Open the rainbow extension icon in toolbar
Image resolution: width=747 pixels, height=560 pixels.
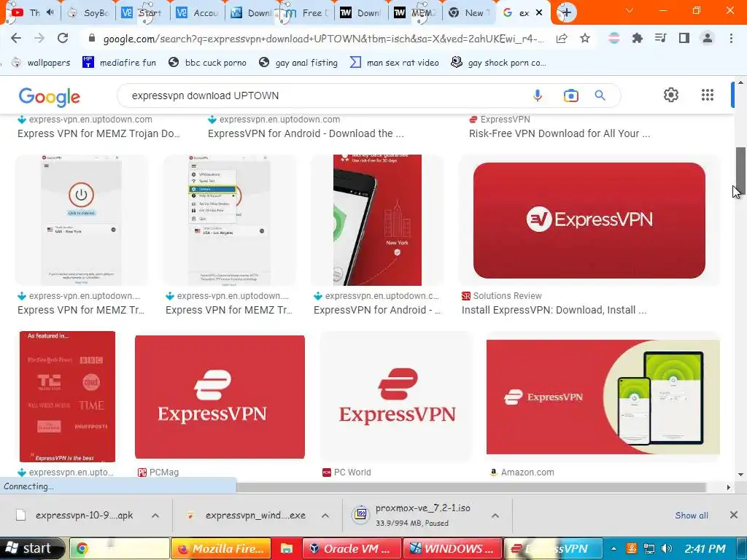point(614,38)
